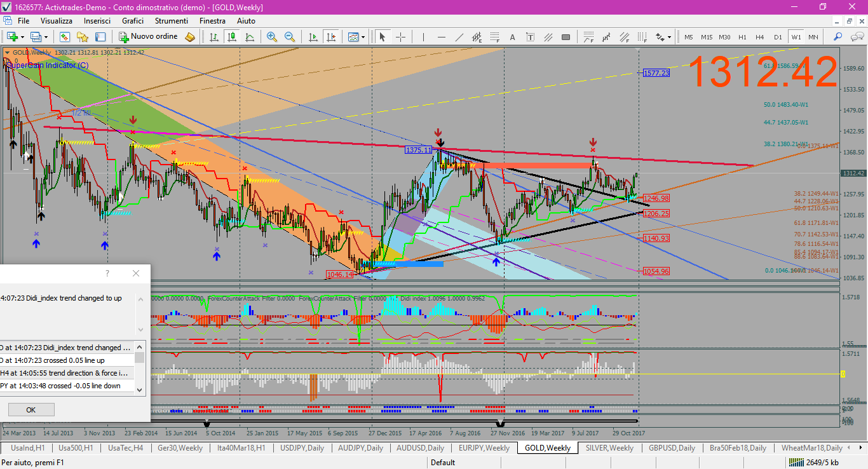Click the alert dialog help question mark
This screenshot has height=469, width=868.
pos(107,273)
